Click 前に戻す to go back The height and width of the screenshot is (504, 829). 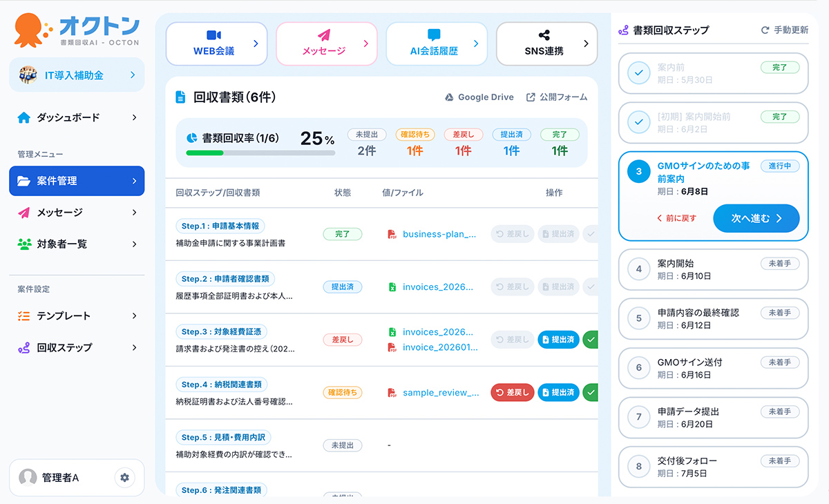tap(676, 218)
